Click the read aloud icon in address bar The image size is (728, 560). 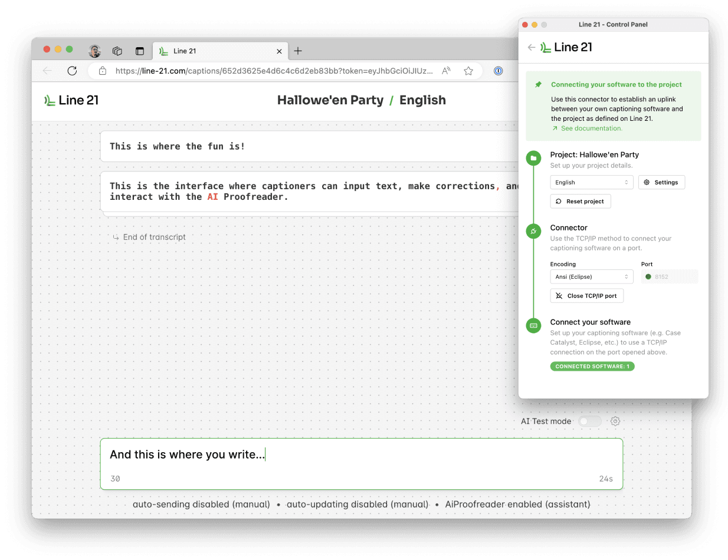pyautogui.click(x=447, y=71)
